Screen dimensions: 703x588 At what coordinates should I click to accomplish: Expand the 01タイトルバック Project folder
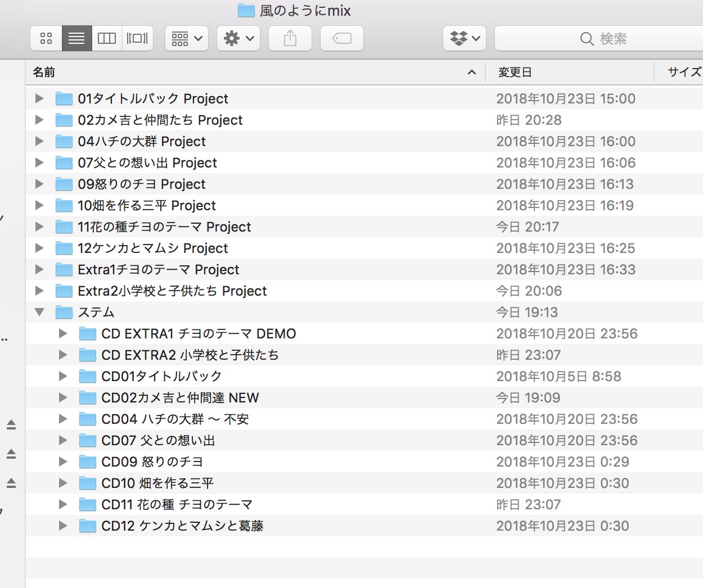coord(39,98)
